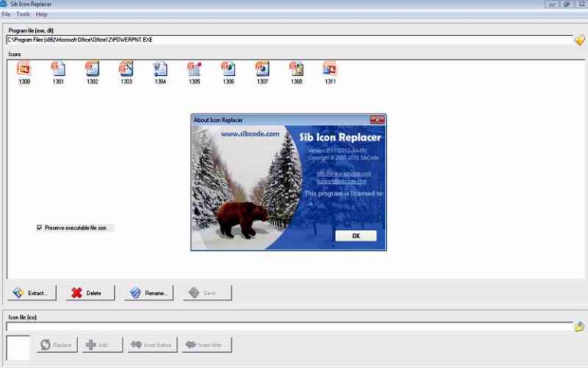Pick icon 1311 from the list
588x368 pixels.
(330, 70)
